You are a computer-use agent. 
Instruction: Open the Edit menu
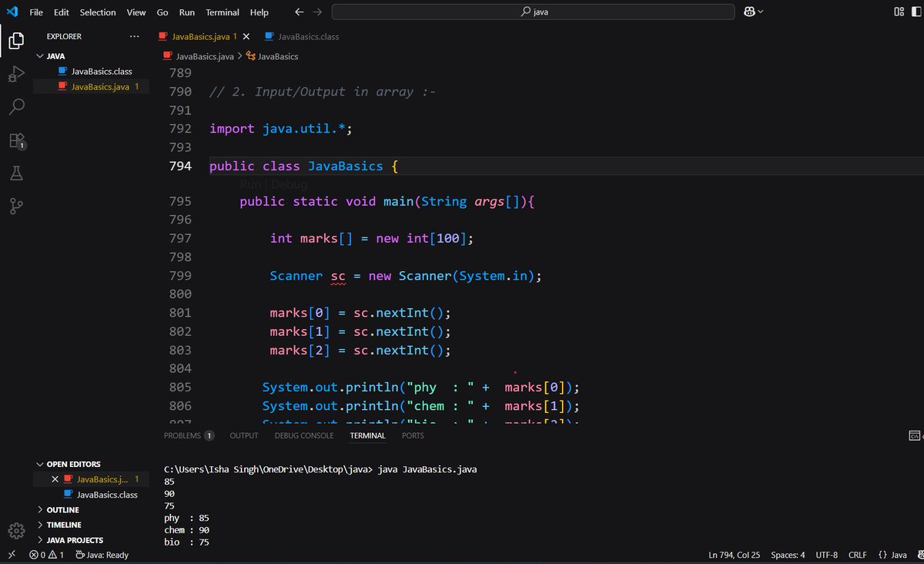pos(62,12)
